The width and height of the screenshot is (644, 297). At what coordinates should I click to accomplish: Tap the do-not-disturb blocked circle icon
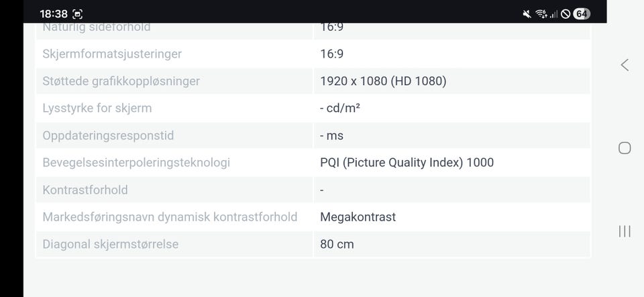point(566,14)
